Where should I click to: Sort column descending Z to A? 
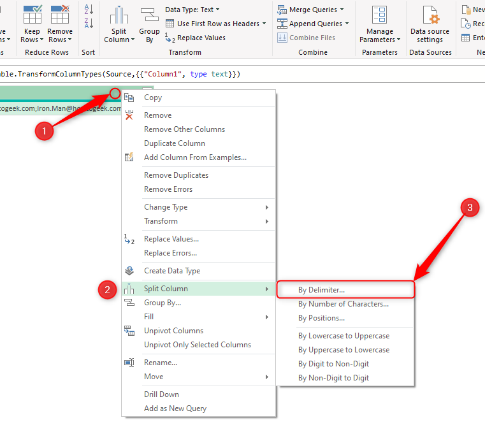tap(89, 23)
